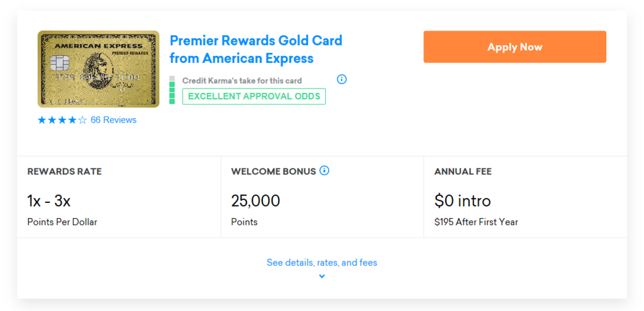Click the Welcome Bonus info icon
The image size is (644, 311).
click(325, 171)
